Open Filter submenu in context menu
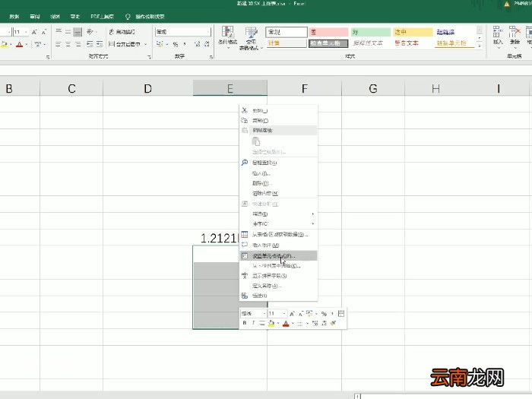 [278, 214]
